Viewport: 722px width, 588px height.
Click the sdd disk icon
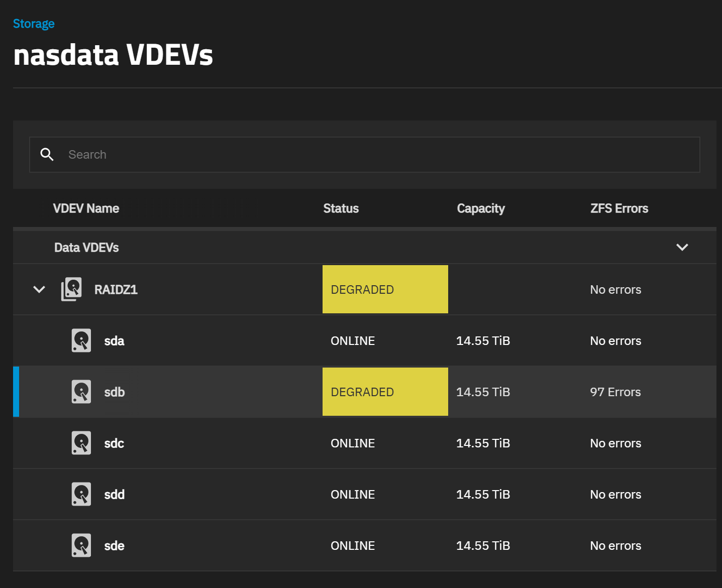coord(81,494)
